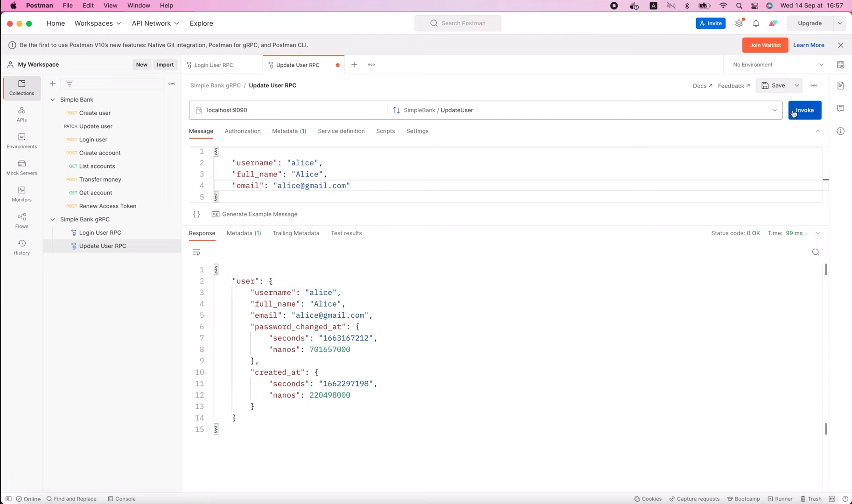Open Postman settings gear icon
Screen dimensions: 852x504
coord(739,23)
